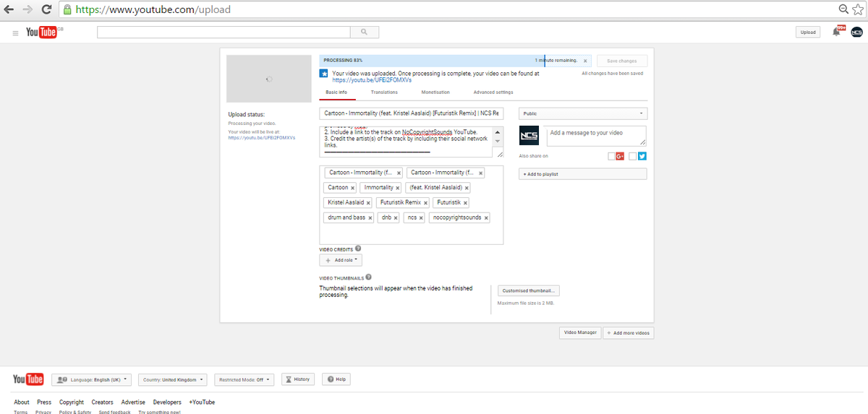Remove the 'Futuristik Remix' tag

click(425, 203)
